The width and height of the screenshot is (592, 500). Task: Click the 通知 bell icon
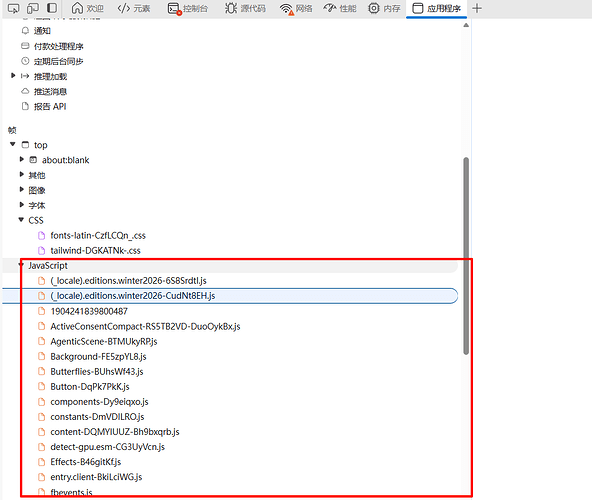tap(25, 30)
